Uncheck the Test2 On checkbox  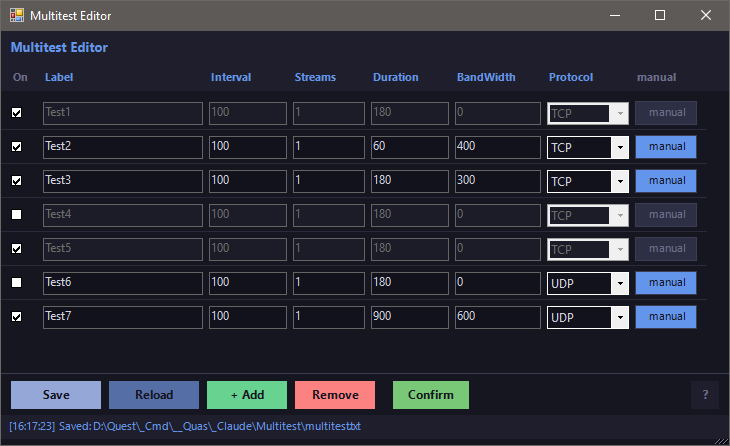(16, 147)
